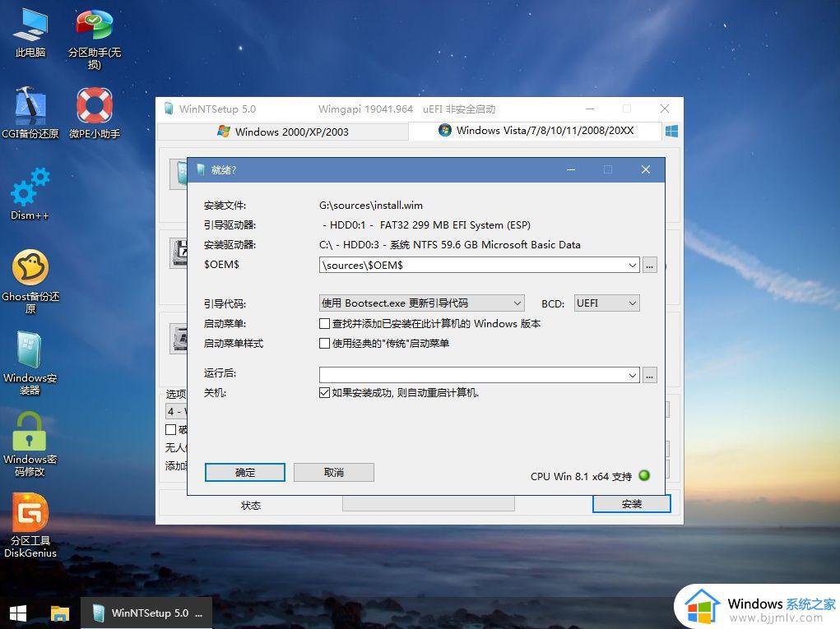Switch to Windows Vista/7/8/10/11/2008/20XX tab
840x629 pixels.
(x=536, y=131)
